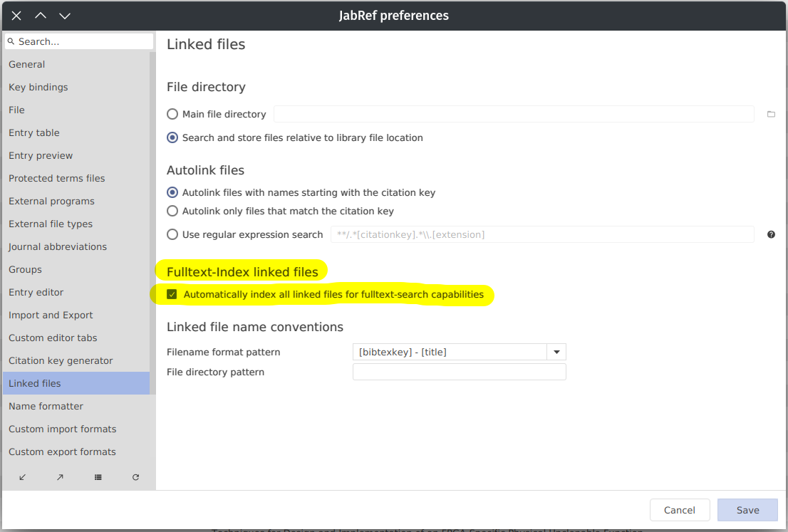
Task: Select store files relative to library location
Action: click(172, 137)
